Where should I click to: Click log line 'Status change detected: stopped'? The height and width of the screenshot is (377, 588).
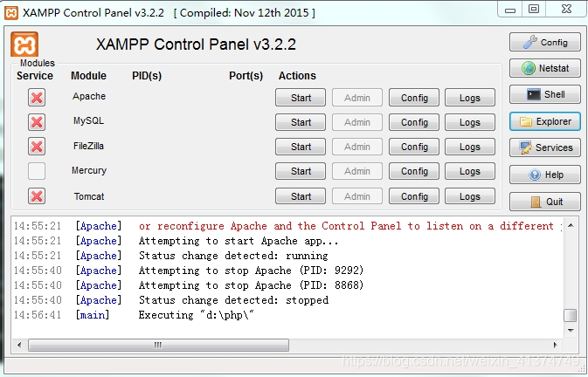point(233,300)
